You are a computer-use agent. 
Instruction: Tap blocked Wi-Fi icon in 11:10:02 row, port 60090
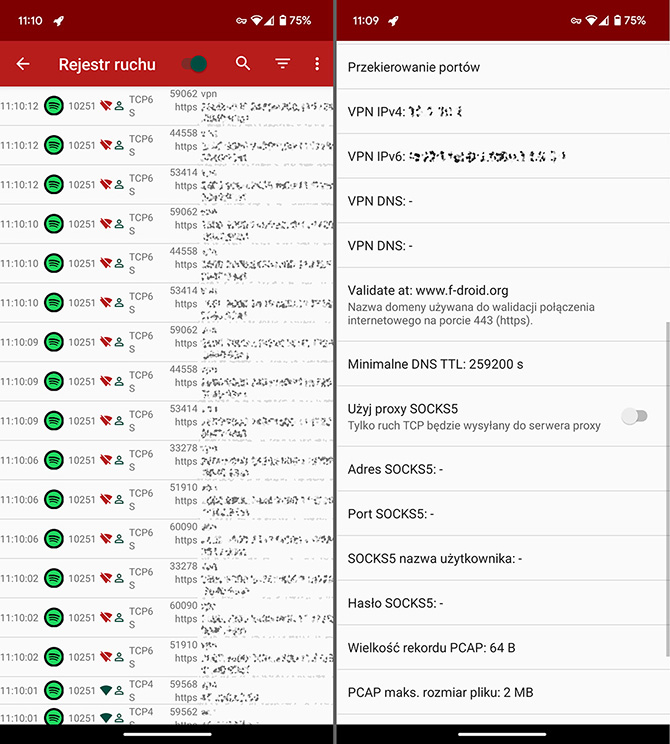coord(106,617)
